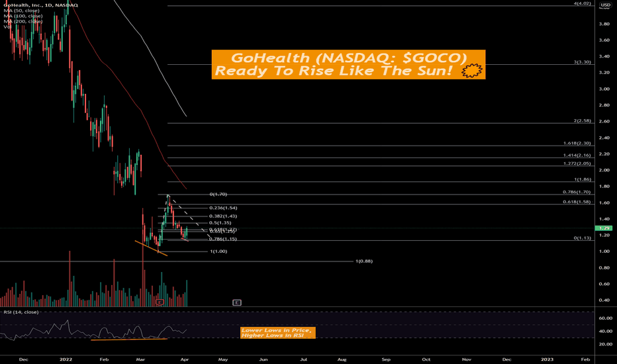Click the green current price label 1.29

[603, 228]
